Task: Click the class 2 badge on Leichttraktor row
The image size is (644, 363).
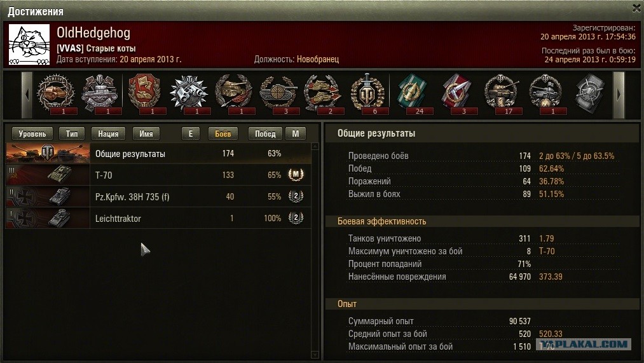Action: 296,218
